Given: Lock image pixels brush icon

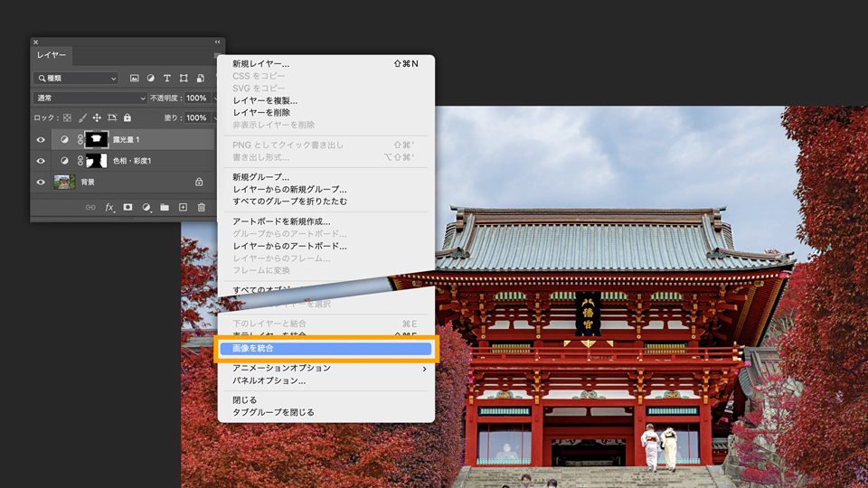Looking at the screenshot, I should point(82,117).
